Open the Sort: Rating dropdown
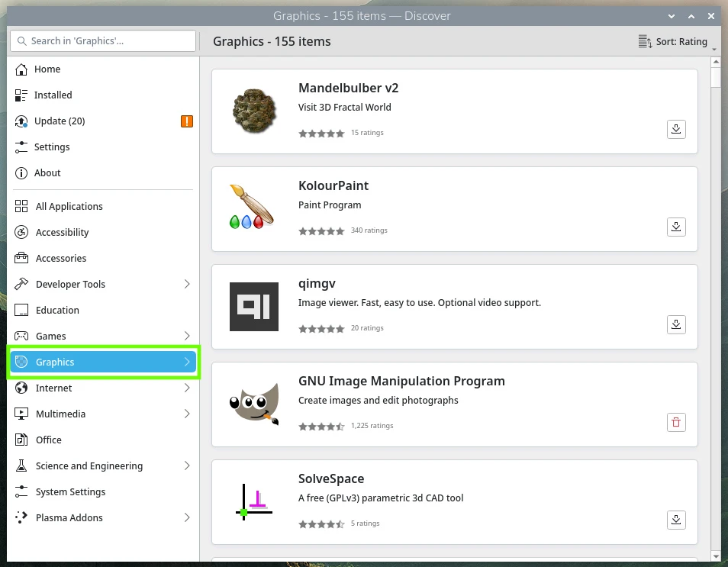Image resolution: width=728 pixels, height=567 pixels. (x=674, y=42)
